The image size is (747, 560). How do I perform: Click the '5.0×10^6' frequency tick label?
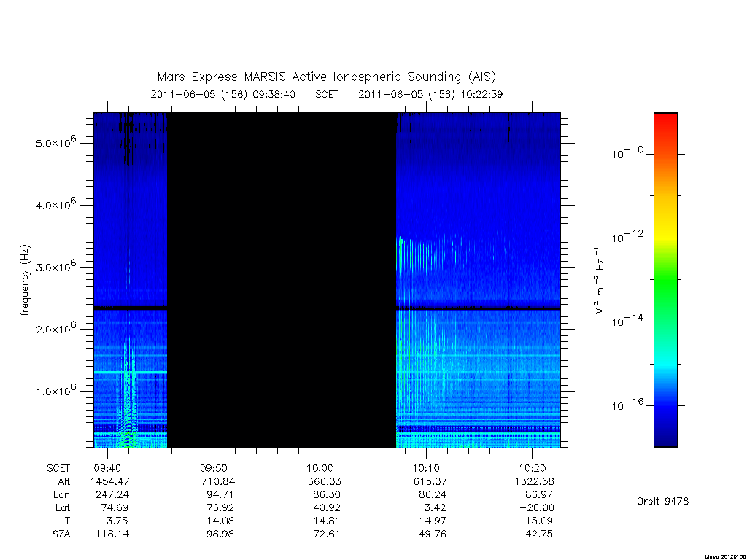[x=55, y=142]
